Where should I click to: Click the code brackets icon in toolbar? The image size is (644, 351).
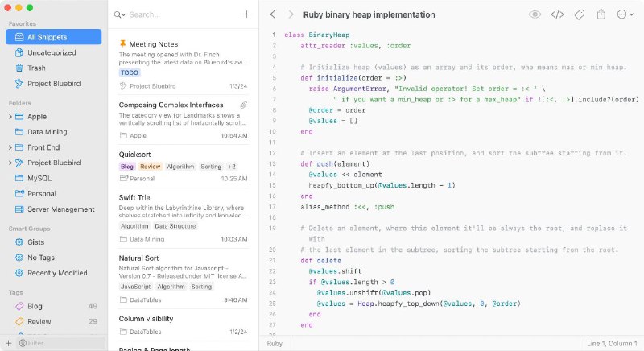[x=557, y=14]
